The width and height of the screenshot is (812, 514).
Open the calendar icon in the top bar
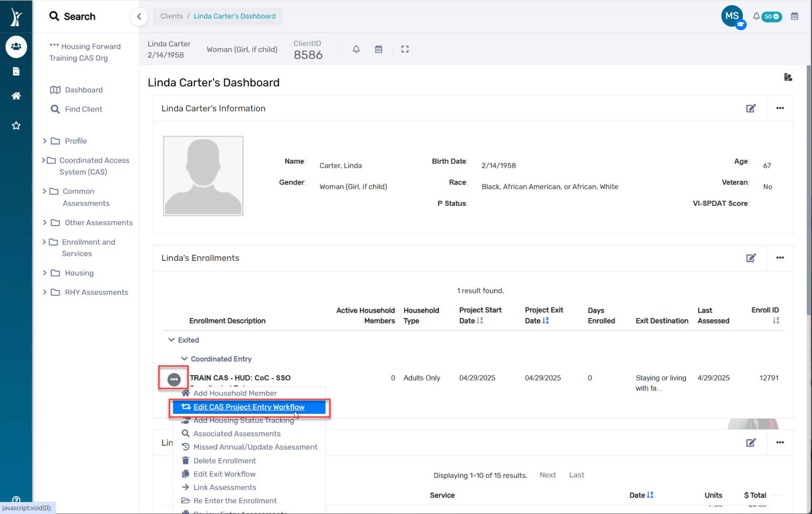point(794,16)
